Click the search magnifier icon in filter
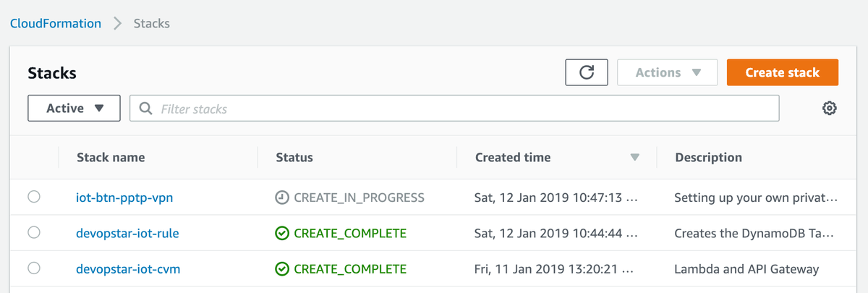This screenshot has height=293, width=868. pyautogui.click(x=145, y=109)
